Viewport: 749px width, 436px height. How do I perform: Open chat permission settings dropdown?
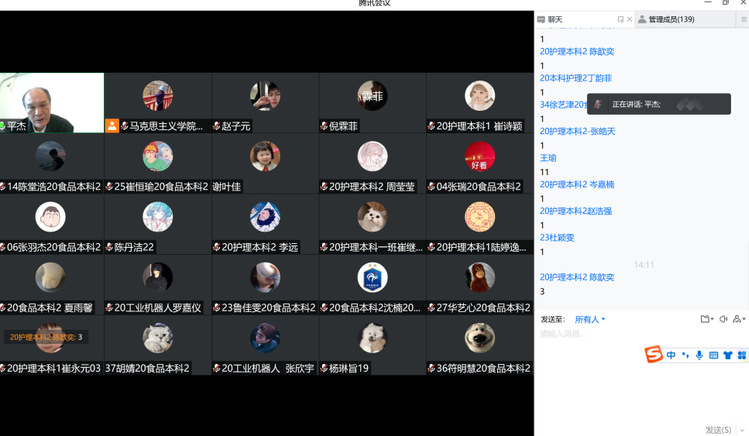point(739,320)
